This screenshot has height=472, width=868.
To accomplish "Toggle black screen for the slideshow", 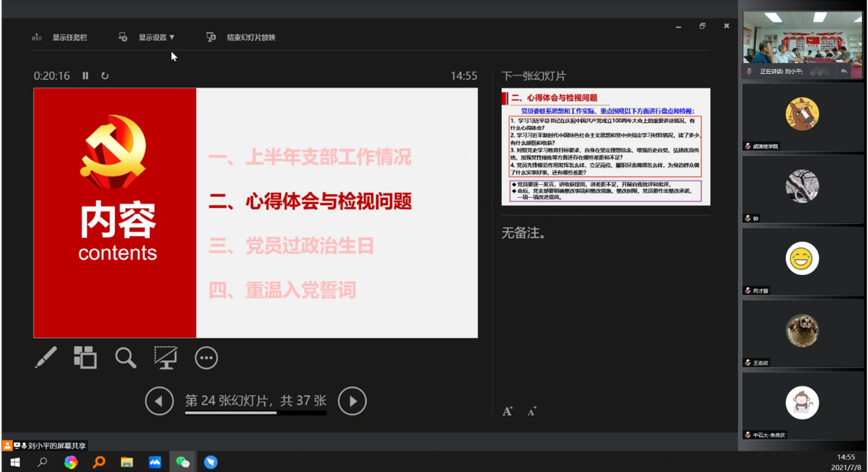I will coord(165,357).
